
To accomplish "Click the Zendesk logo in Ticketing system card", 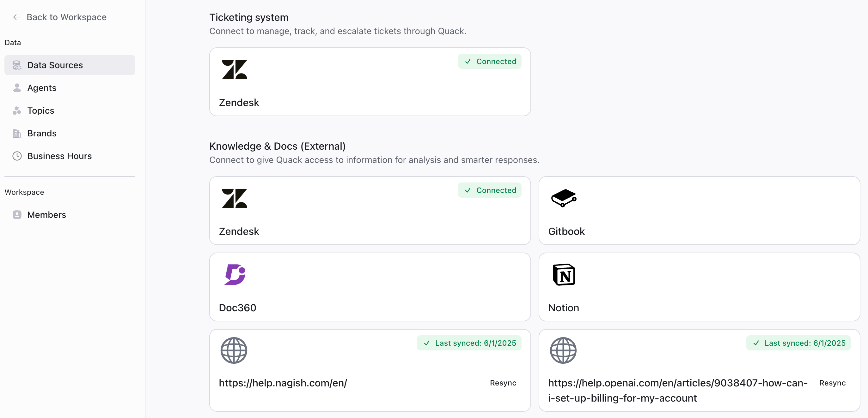I will 235,70.
